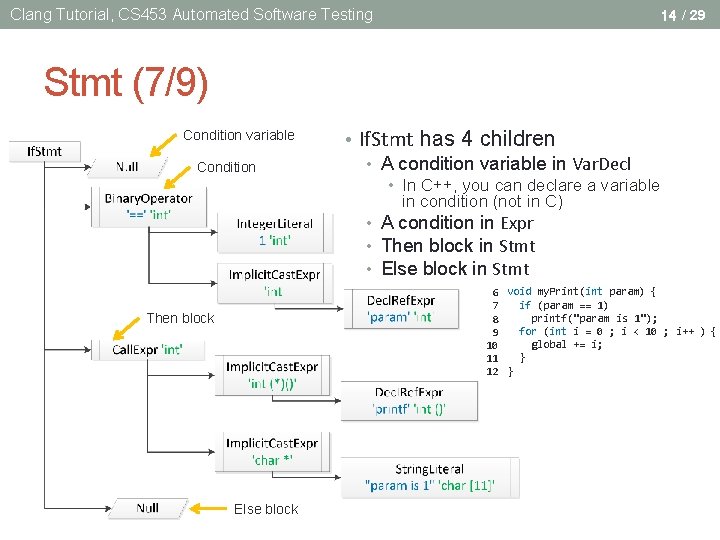Click the header text "Clang Tutorial, CS453 Automated Software Testing"
The image size is (720, 540).
(x=191, y=15)
